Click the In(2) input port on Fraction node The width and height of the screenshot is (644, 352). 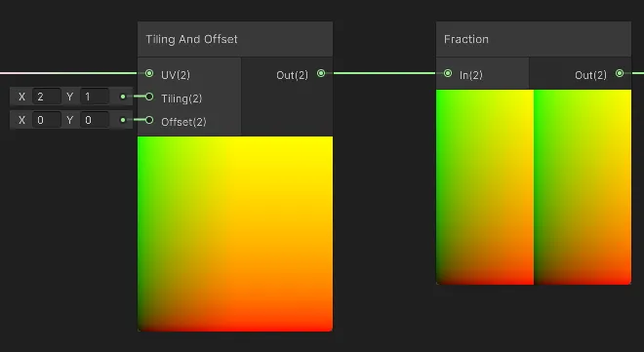[x=448, y=73]
